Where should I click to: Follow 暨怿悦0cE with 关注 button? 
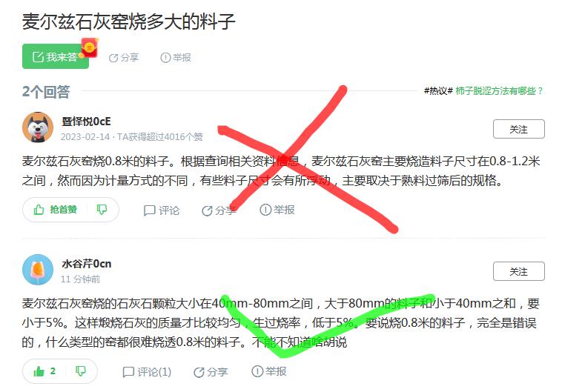518,129
